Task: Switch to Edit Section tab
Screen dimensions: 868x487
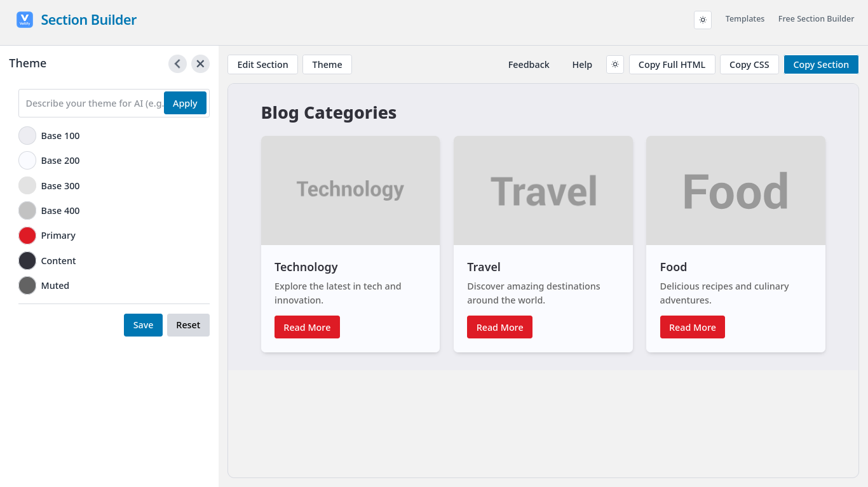Action: point(262,65)
